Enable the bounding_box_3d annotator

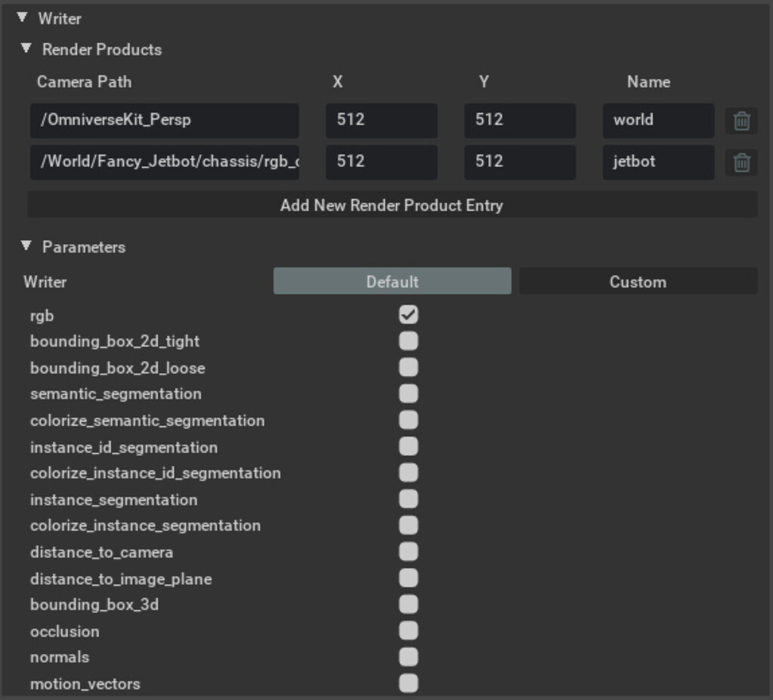pyautogui.click(x=408, y=604)
